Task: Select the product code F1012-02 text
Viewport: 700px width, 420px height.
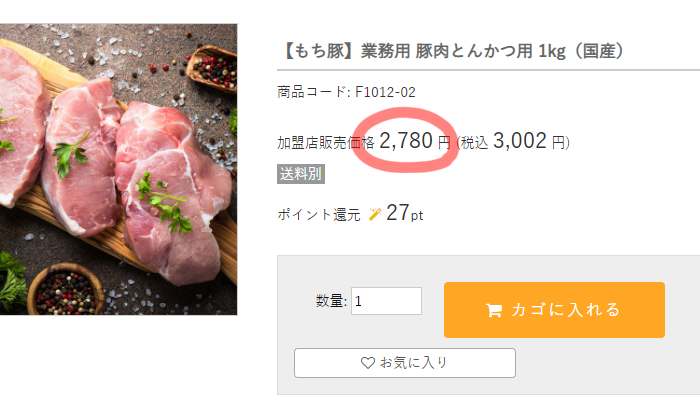Action: (385, 92)
